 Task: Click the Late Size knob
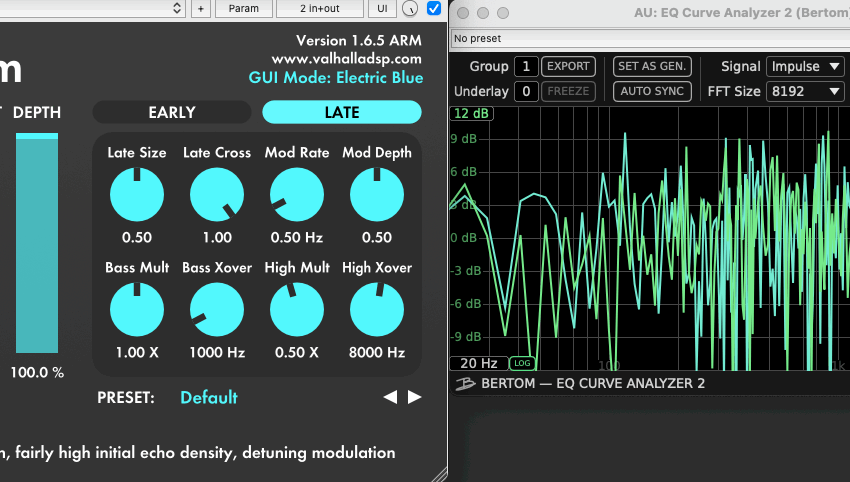(x=136, y=194)
